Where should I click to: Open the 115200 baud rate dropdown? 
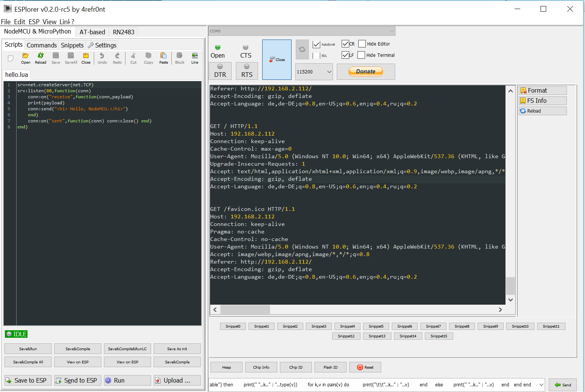point(314,72)
